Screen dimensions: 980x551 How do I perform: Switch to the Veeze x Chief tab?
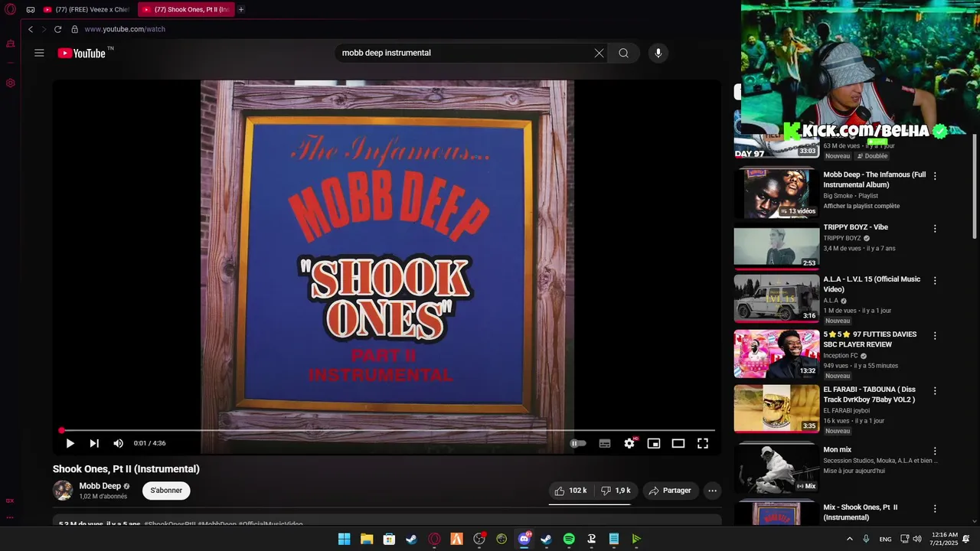pos(87,9)
